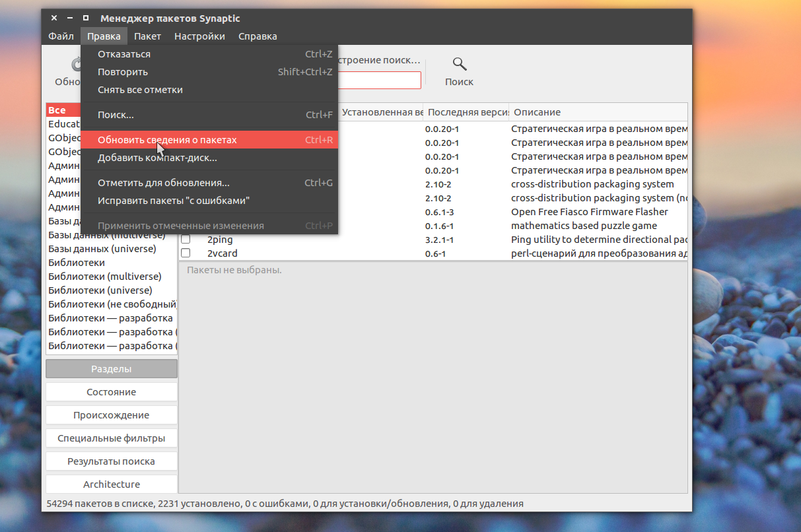Image resolution: width=801 pixels, height=532 pixels.
Task: Click the quick search text field
Action: coord(379,81)
